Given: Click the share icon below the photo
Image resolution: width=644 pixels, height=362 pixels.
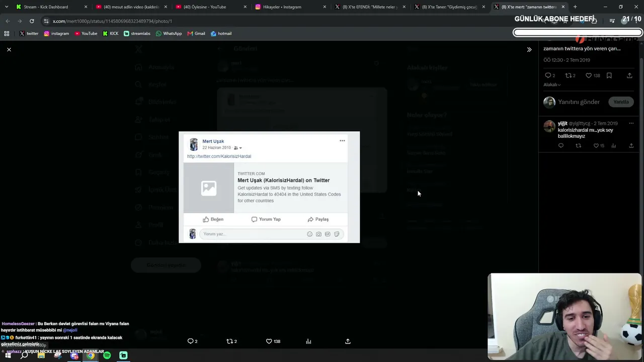Looking at the screenshot, I should click(x=348, y=341).
